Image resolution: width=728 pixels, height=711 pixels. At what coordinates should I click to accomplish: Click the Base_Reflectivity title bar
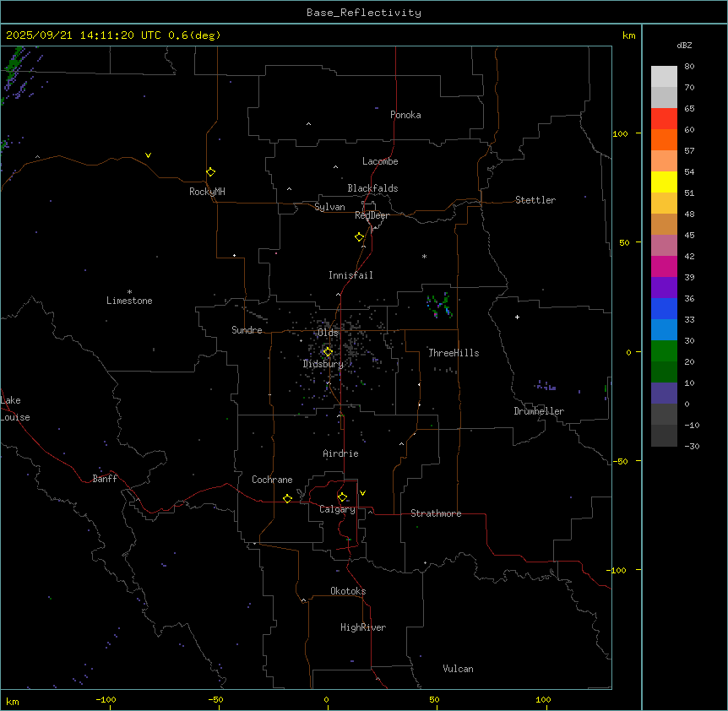363,13
